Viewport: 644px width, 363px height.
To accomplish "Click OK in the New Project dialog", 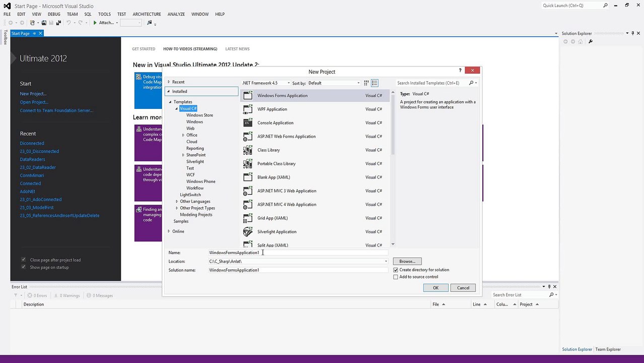I will click(436, 288).
